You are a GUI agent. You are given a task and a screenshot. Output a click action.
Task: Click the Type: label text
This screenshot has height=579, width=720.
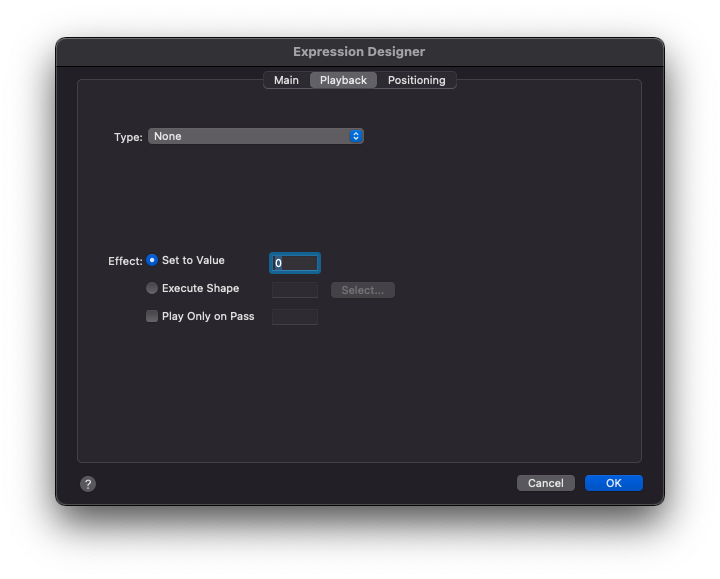point(128,137)
